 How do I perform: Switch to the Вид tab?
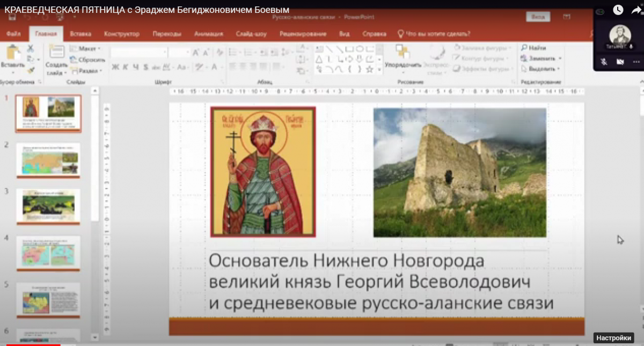(x=345, y=34)
